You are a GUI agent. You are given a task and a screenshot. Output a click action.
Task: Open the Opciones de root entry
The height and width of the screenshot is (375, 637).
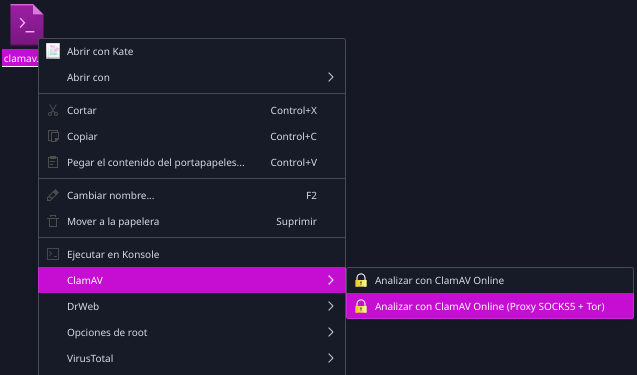pos(192,332)
